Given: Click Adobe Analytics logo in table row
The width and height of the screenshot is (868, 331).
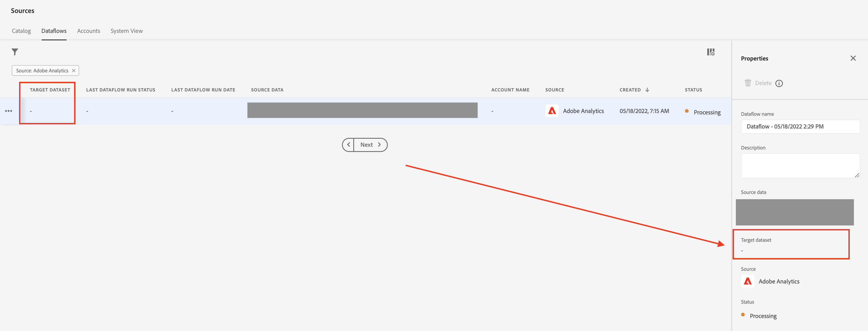Looking at the screenshot, I should click(x=551, y=111).
